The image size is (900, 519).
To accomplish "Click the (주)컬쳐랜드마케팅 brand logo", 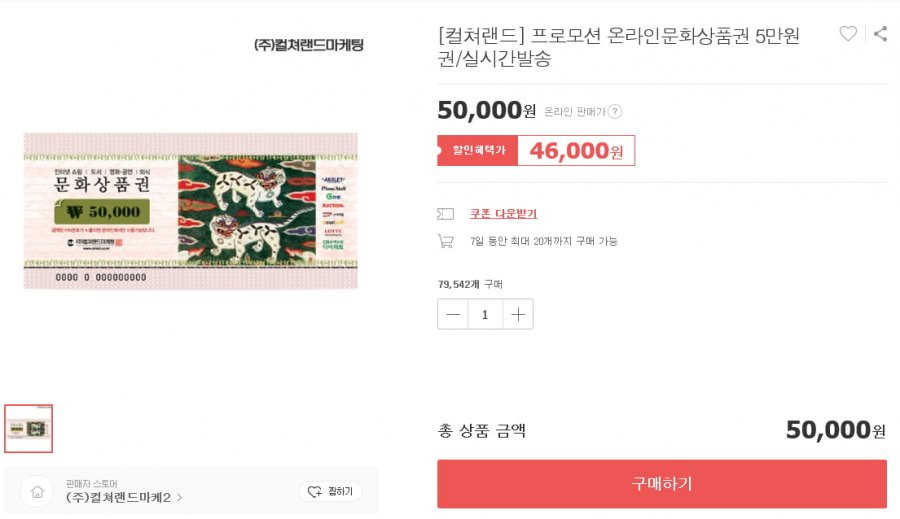I will pyautogui.click(x=309, y=45).
